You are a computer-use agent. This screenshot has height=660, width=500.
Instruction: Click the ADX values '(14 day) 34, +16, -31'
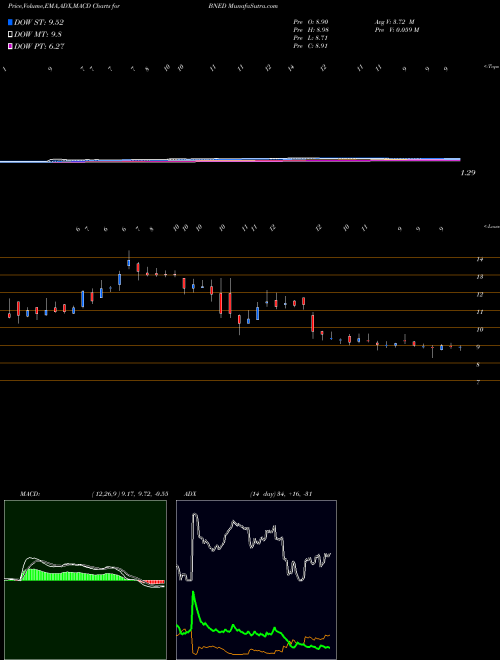pos(280,494)
